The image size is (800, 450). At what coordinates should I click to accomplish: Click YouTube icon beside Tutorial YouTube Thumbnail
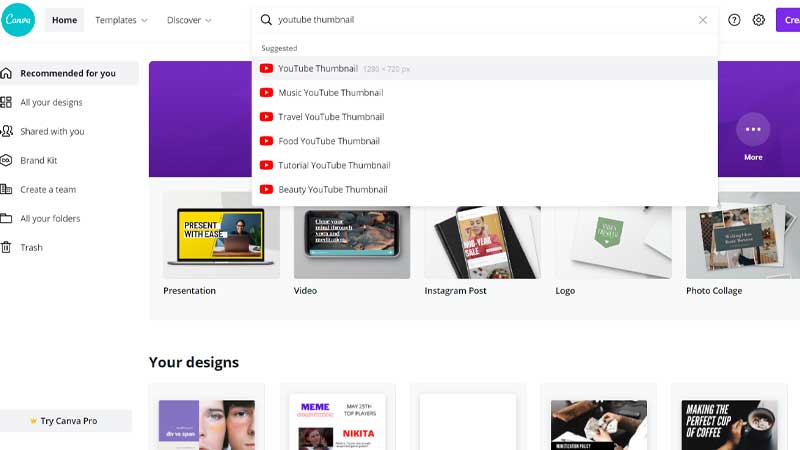point(266,165)
